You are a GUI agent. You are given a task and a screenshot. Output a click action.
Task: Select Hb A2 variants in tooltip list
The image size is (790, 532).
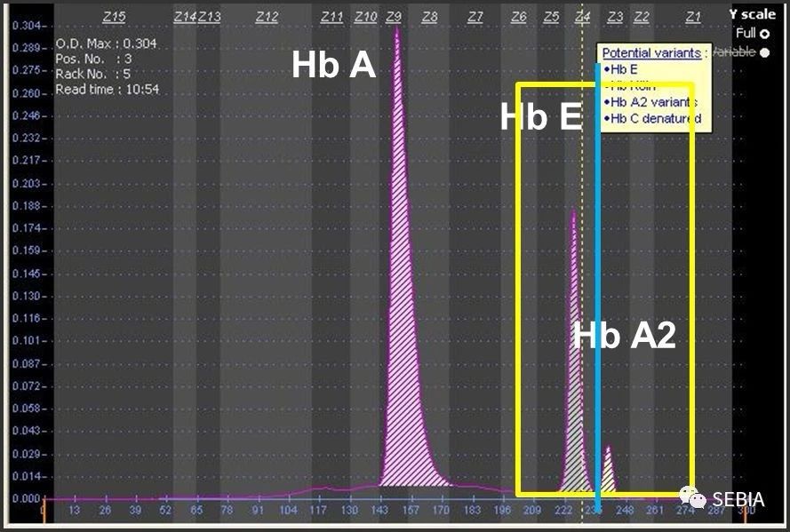coord(652,102)
